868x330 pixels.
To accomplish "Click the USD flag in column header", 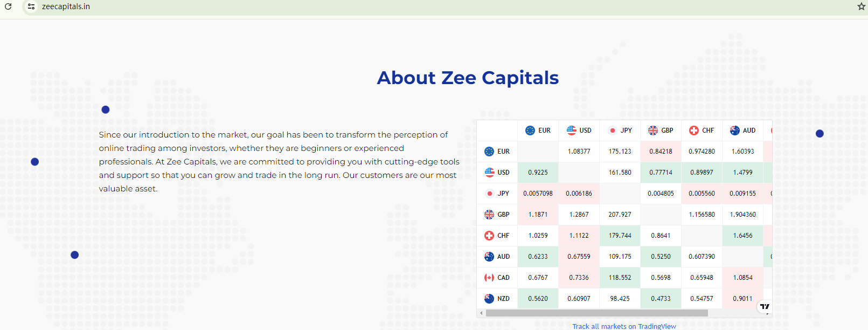I will pos(572,130).
